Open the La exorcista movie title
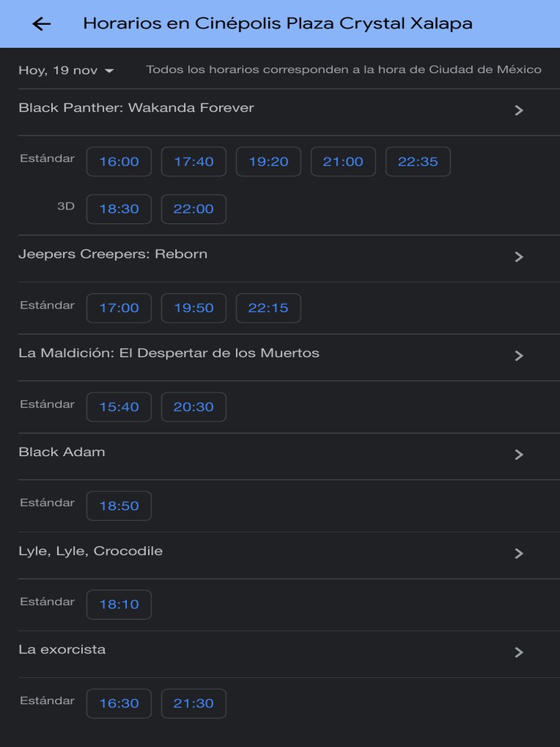The width and height of the screenshot is (560, 747). click(x=62, y=650)
